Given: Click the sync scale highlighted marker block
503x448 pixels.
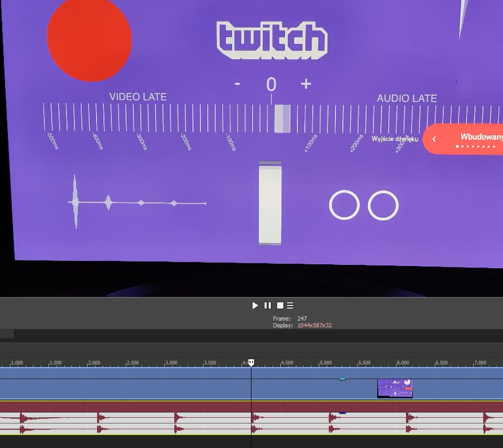Looking at the screenshot, I should coord(282,119).
